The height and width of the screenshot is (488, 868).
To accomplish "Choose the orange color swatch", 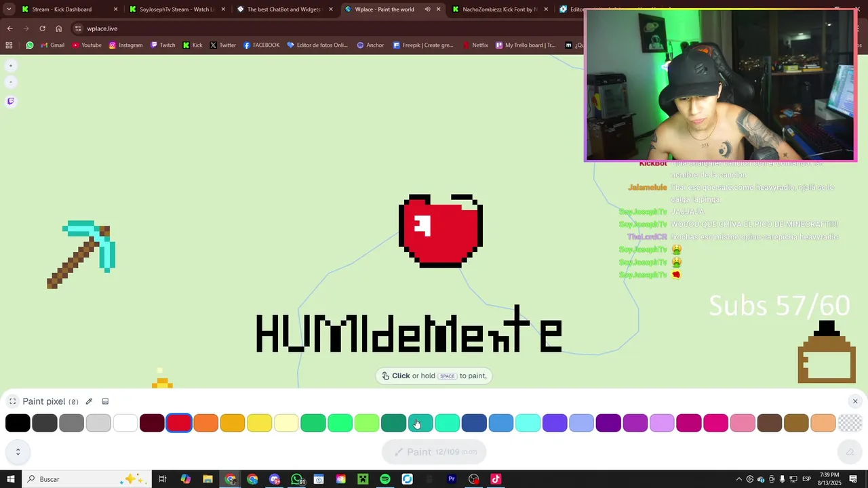I will click(x=206, y=423).
